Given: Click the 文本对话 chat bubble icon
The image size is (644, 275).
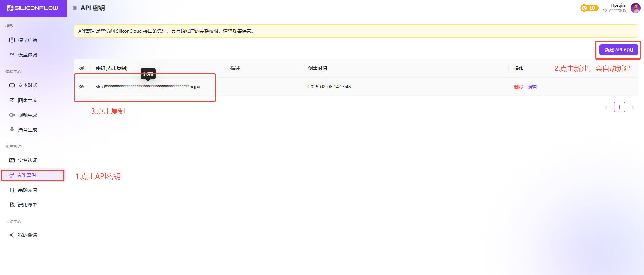Looking at the screenshot, I should click(12, 85).
